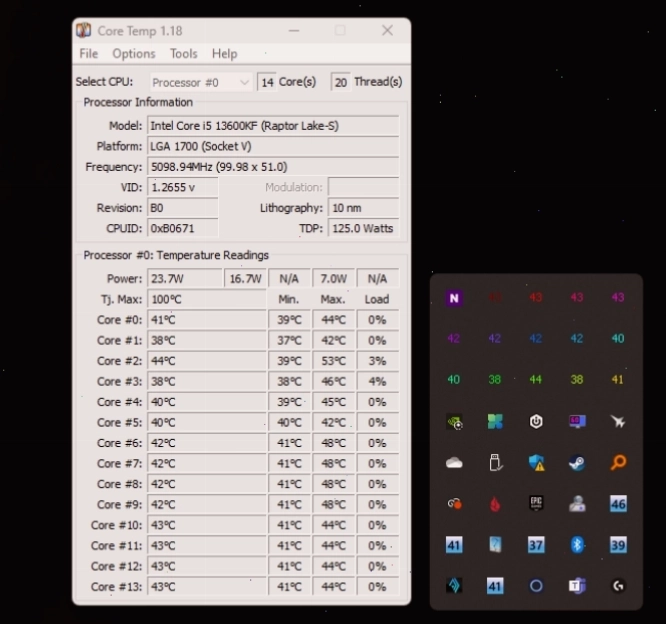666x625 pixels.
Task: Click Core #10 current temperature 43°C
Action: 207,525
